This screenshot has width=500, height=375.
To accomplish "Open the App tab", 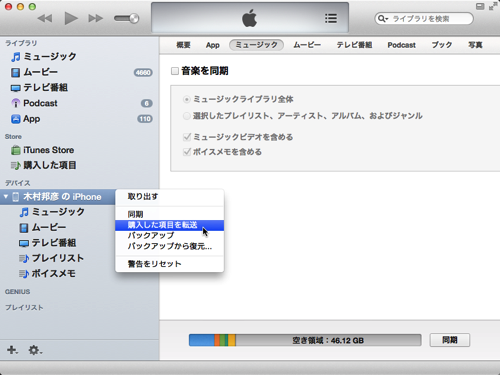I will tap(213, 45).
